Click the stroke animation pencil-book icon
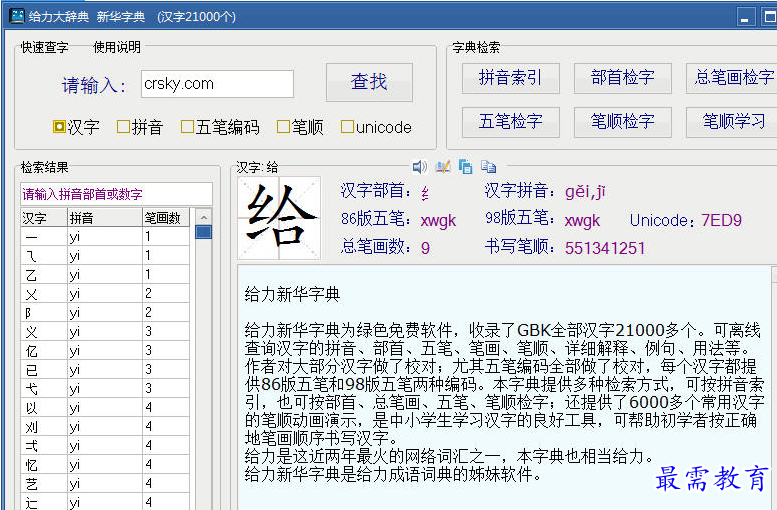Screen dimensions: 777x510 pyautogui.click(x=443, y=167)
